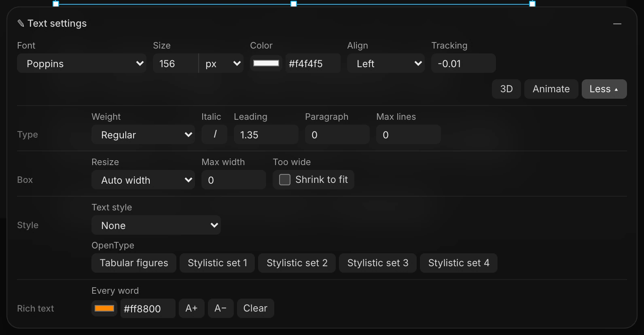Open the Text style dropdown showing None
This screenshot has height=335, width=644.
pyautogui.click(x=156, y=225)
